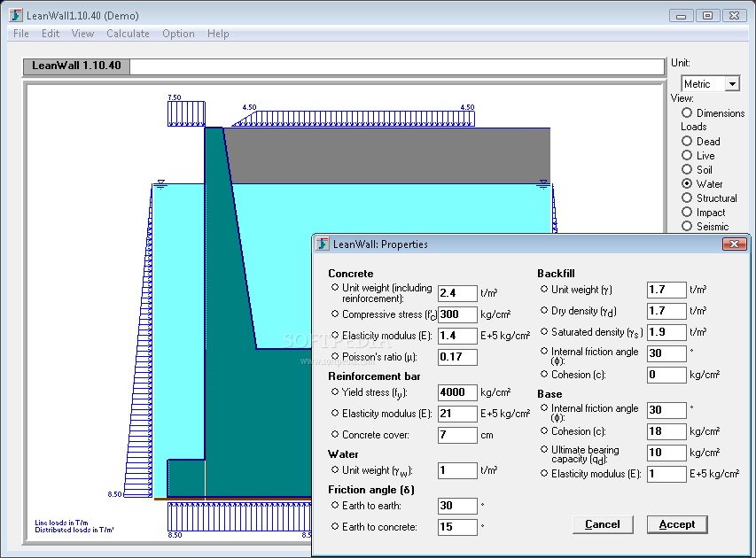Viewport: 756px width, 558px height.
Task: Click the water unit weight field
Action: click(x=457, y=470)
